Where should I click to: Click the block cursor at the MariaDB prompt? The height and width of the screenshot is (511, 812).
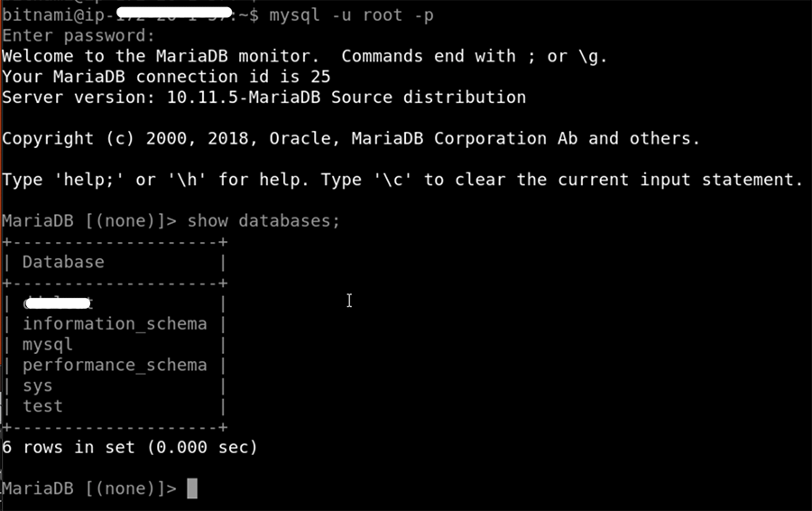[x=191, y=488]
